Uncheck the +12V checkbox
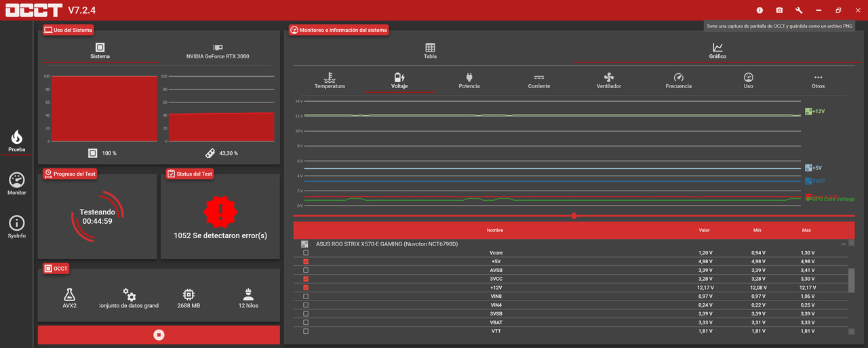 (x=305, y=288)
